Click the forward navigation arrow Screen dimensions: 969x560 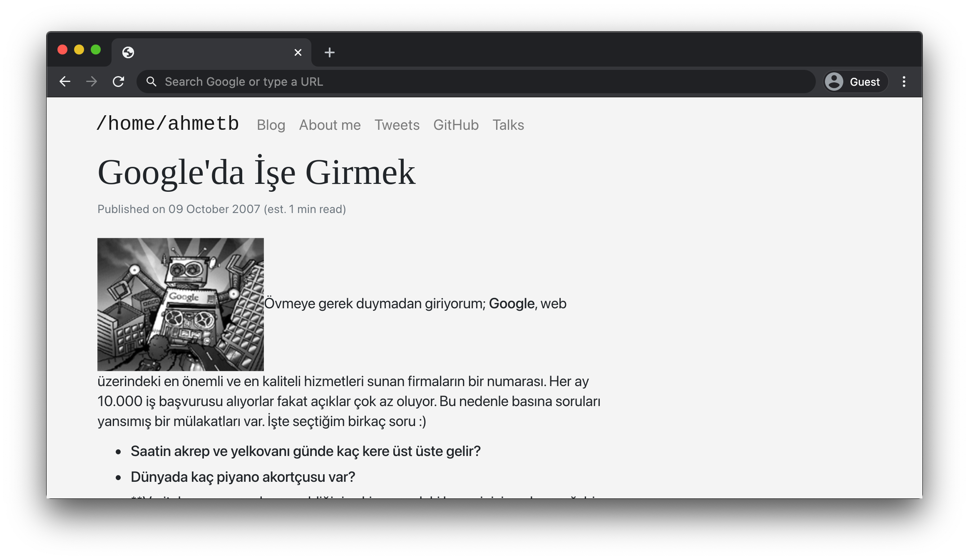92,82
